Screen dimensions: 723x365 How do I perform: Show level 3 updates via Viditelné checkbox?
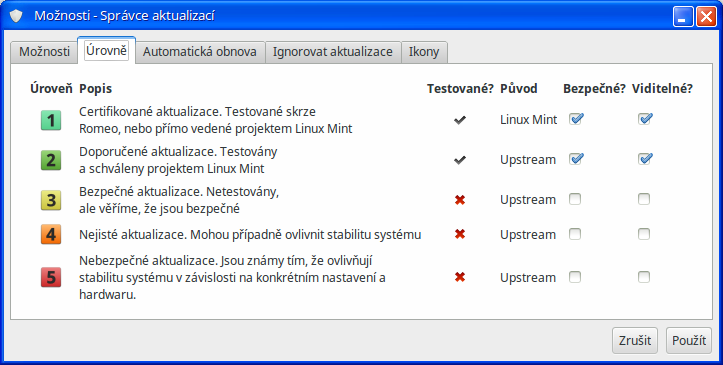pyautogui.click(x=644, y=199)
